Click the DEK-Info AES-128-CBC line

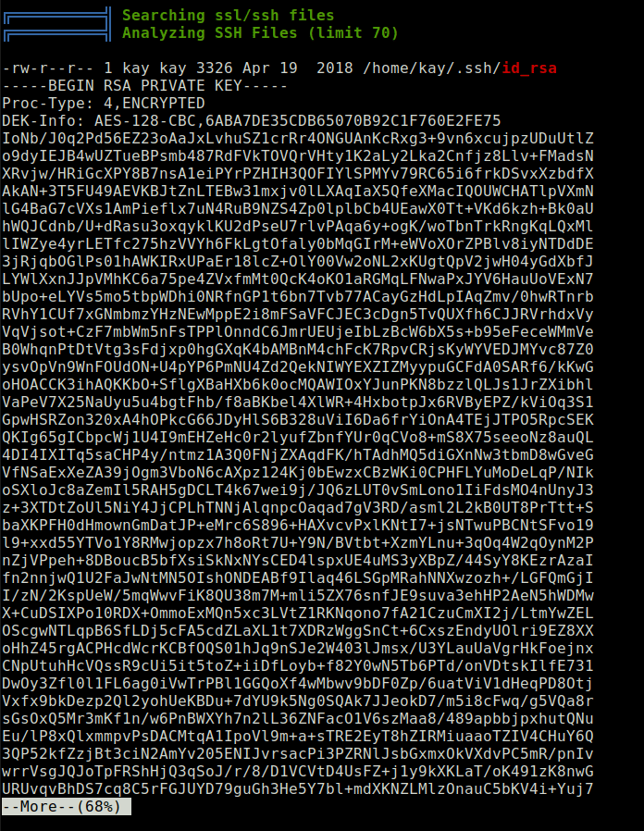tap(252, 121)
